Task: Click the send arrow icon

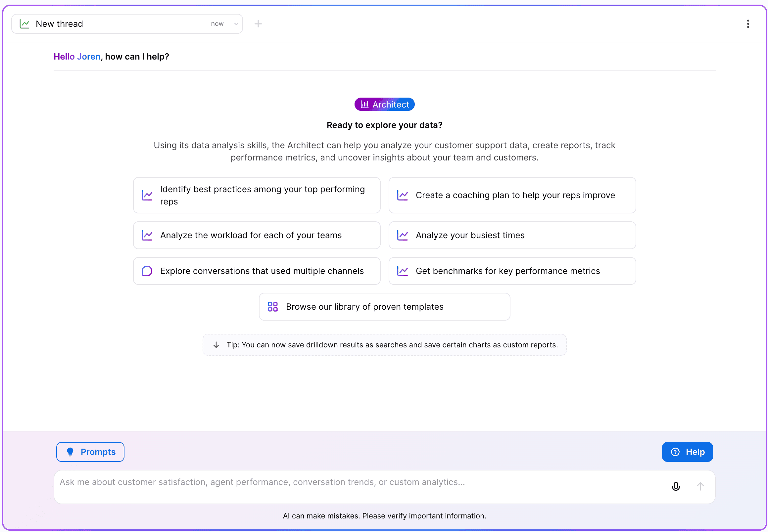Action: click(700, 486)
